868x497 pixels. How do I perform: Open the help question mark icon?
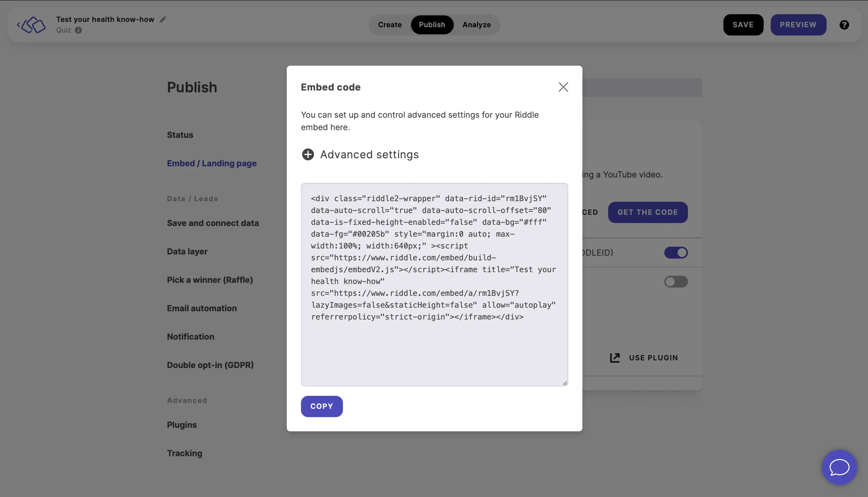(844, 25)
